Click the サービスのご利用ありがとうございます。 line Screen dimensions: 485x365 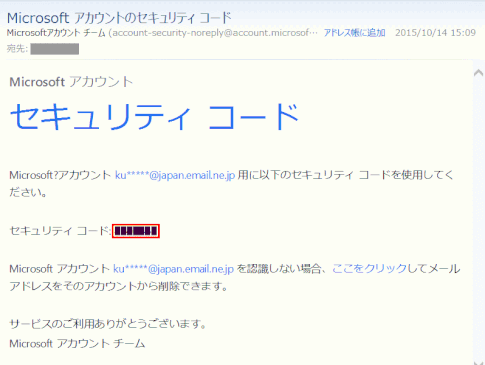coord(108,324)
